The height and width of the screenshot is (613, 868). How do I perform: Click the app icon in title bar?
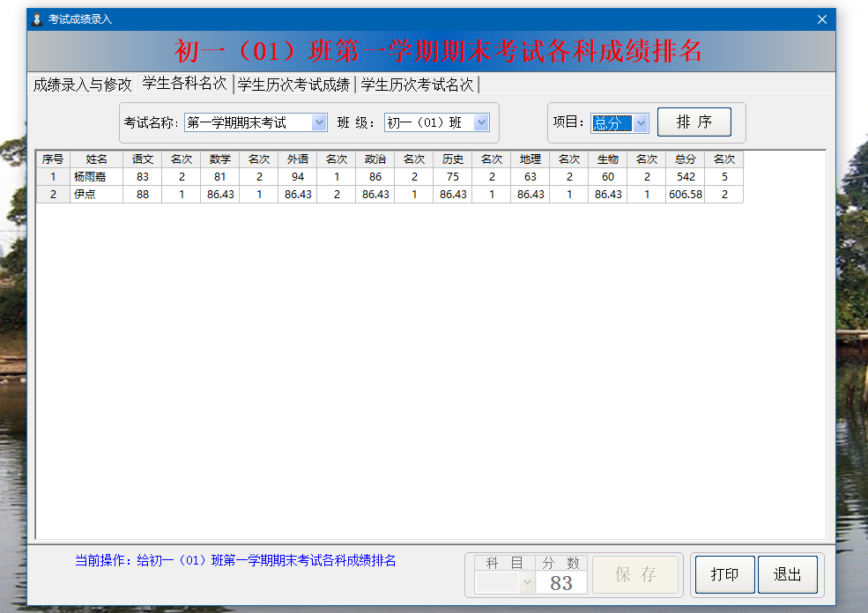click(x=36, y=19)
